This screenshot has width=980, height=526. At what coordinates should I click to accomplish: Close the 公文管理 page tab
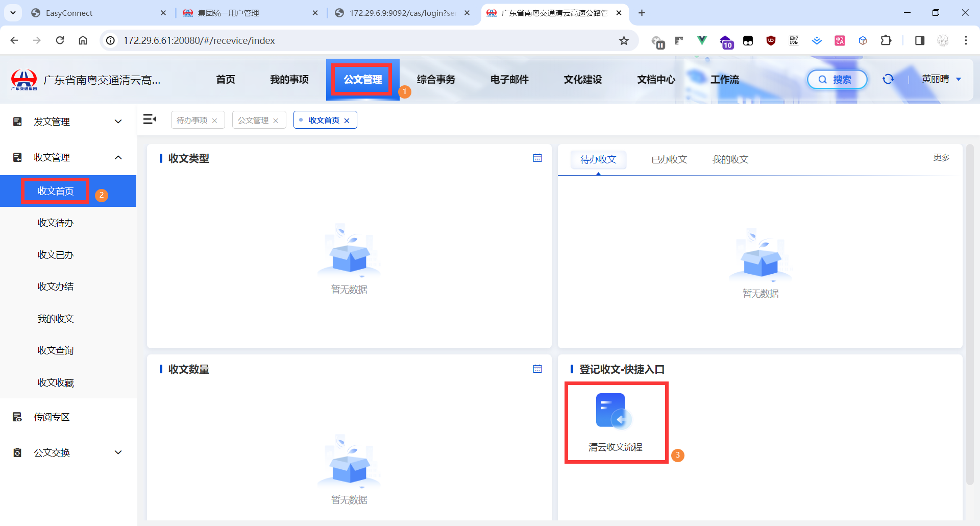[x=276, y=121]
